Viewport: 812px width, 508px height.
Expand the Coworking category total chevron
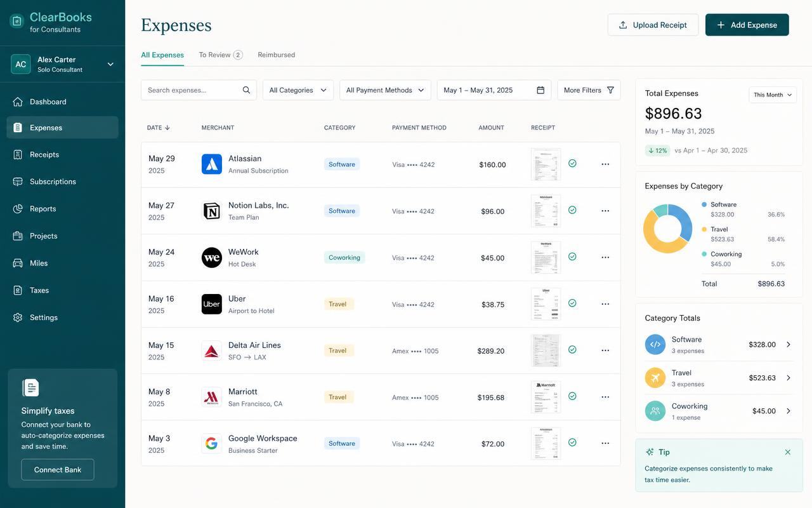pyautogui.click(x=789, y=411)
